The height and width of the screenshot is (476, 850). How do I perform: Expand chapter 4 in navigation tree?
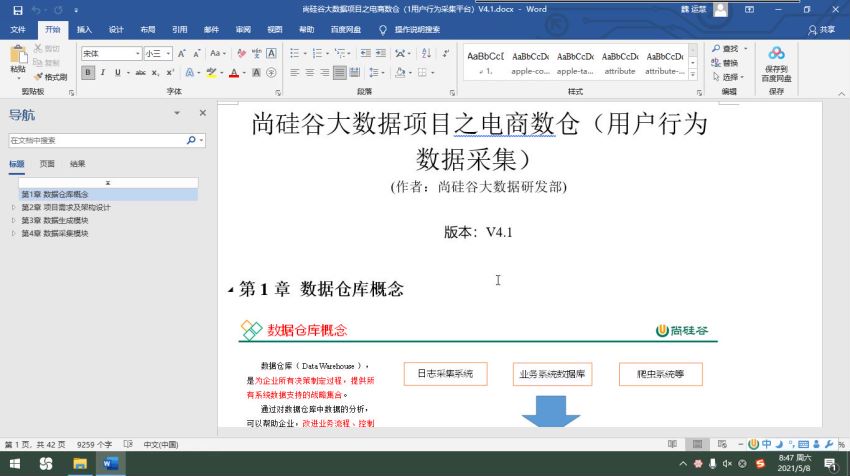click(x=14, y=233)
